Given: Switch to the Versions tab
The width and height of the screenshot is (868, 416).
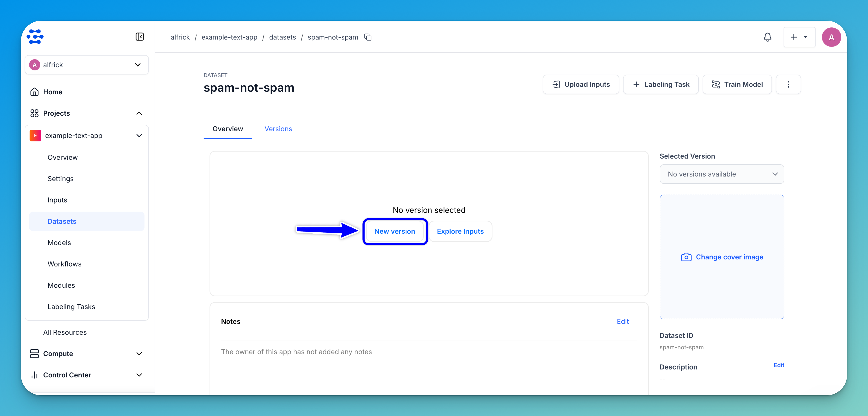Looking at the screenshot, I should 278,129.
